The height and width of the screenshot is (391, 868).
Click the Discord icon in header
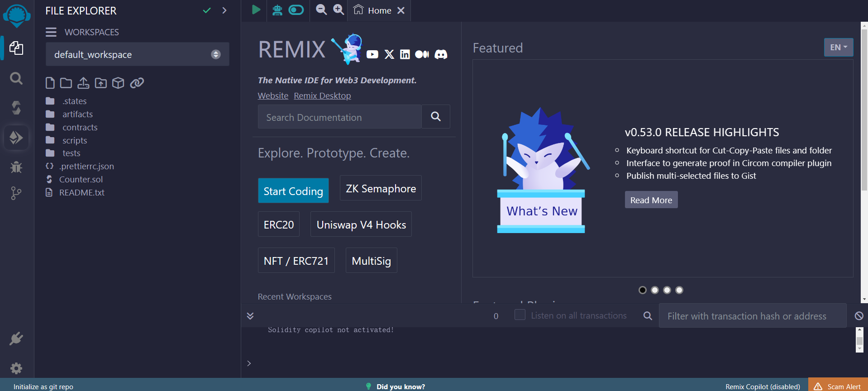point(441,54)
